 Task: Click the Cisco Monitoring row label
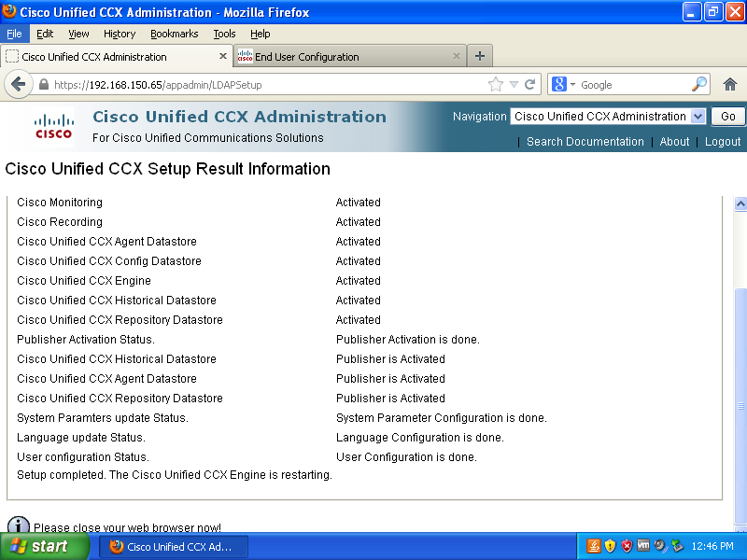click(60, 203)
